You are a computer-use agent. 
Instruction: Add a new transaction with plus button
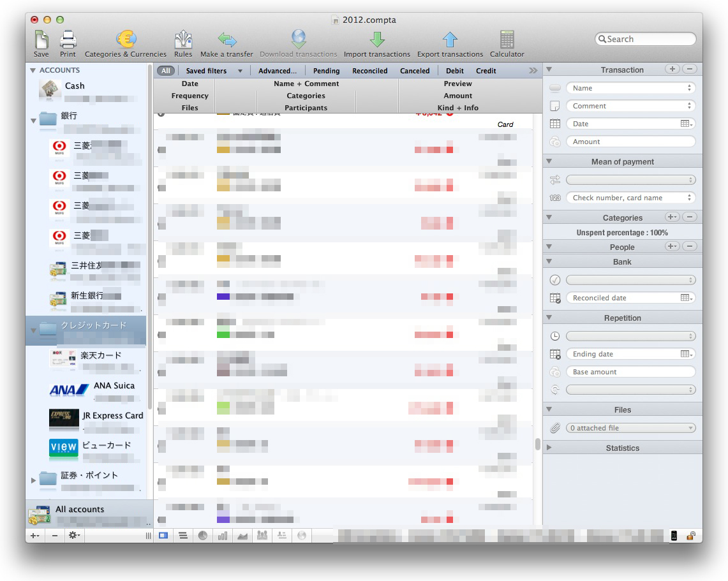(x=672, y=69)
